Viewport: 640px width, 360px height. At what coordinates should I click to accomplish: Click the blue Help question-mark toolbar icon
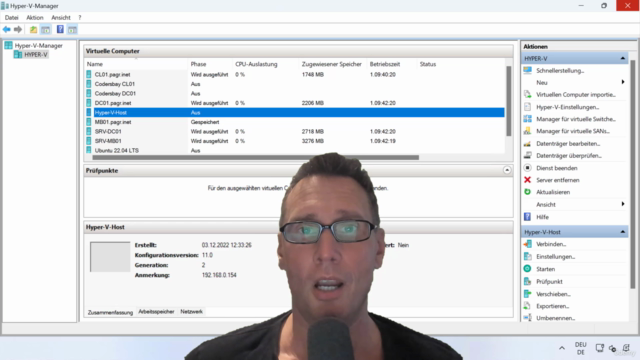[x=60, y=29]
